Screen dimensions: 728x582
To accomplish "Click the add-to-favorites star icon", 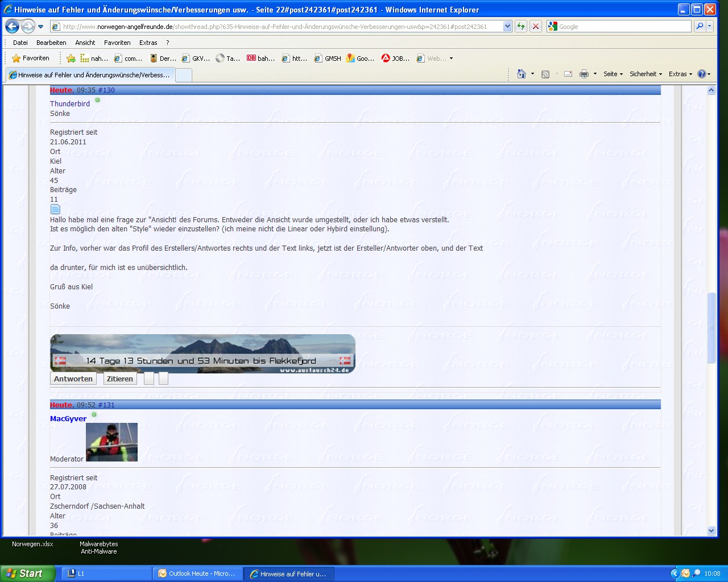I will click(x=71, y=58).
